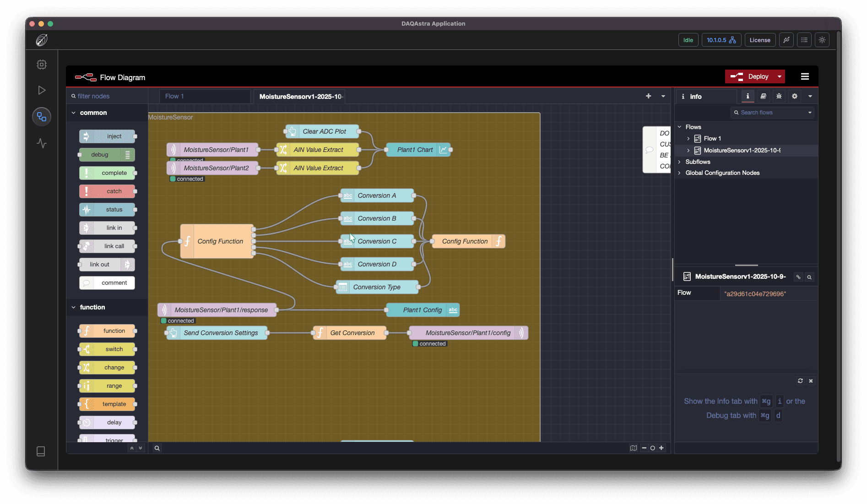The image size is (867, 504).
Task: Click the configuration nodes gear icon
Action: [795, 96]
